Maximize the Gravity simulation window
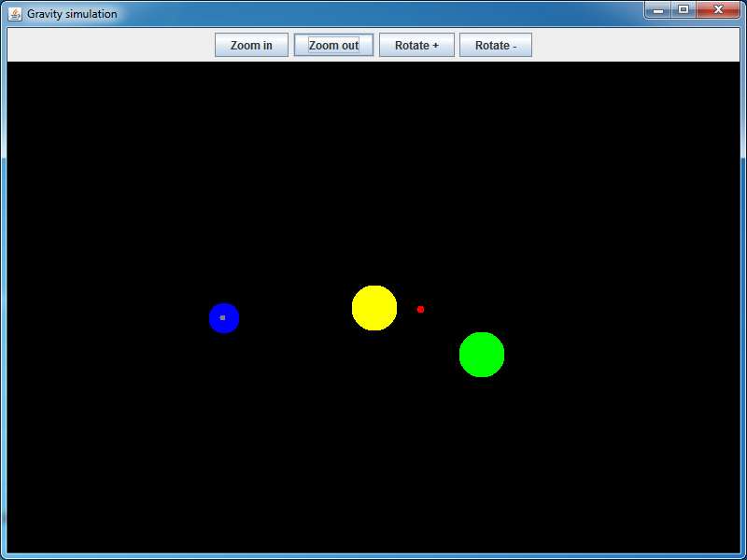Viewport: 747px width, 560px height. [x=684, y=9]
